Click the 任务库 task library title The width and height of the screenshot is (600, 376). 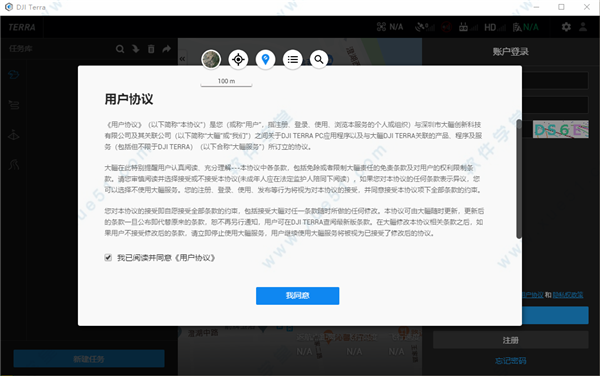point(21,49)
